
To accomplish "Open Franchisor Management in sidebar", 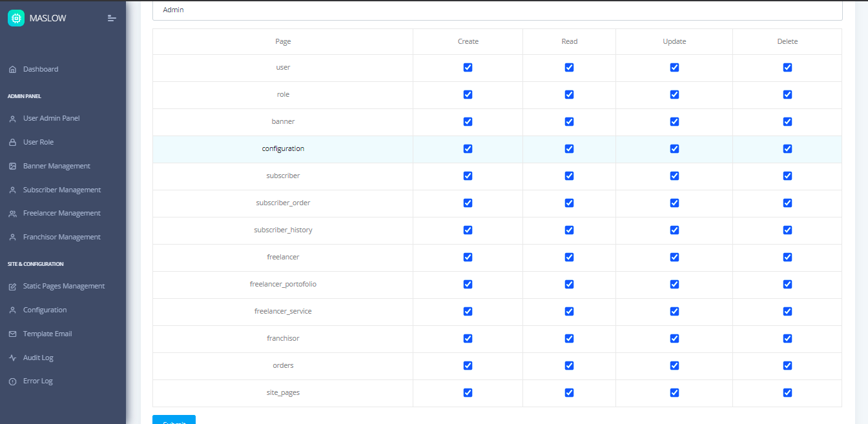I will click(62, 237).
